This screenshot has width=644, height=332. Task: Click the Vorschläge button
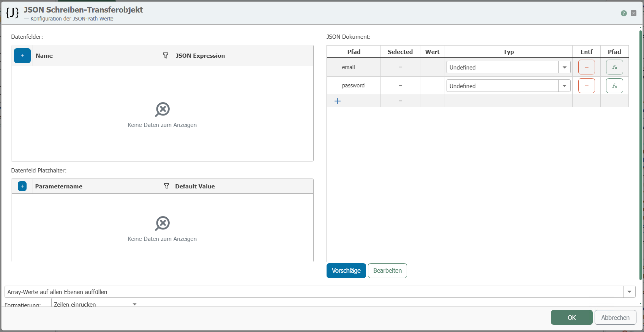pyautogui.click(x=346, y=270)
